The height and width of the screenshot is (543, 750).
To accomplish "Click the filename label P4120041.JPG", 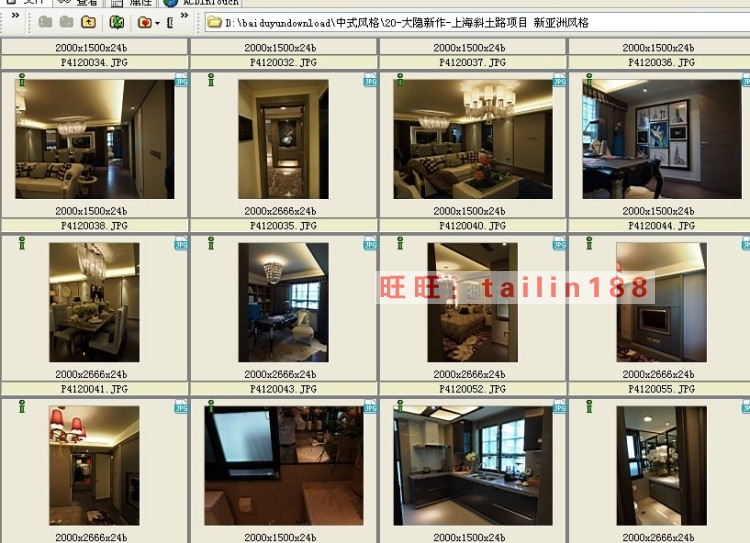I will coord(95,389).
